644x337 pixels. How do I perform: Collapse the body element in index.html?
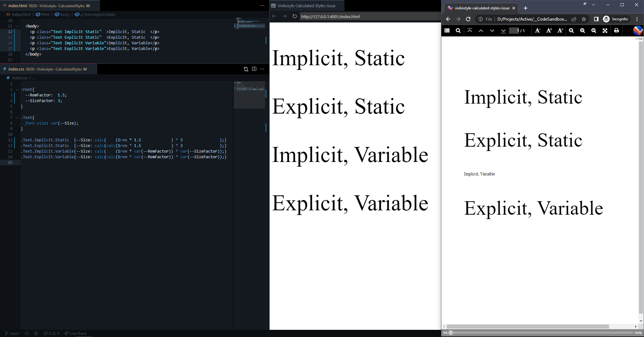pyautogui.click(x=17, y=26)
